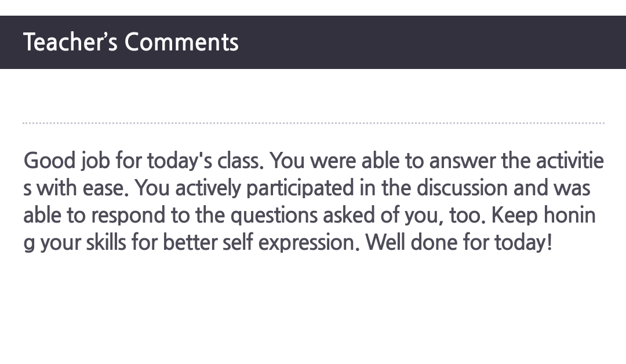
Task: Click the phrase "today's class" in the comment
Action: (x=206, y=161)
